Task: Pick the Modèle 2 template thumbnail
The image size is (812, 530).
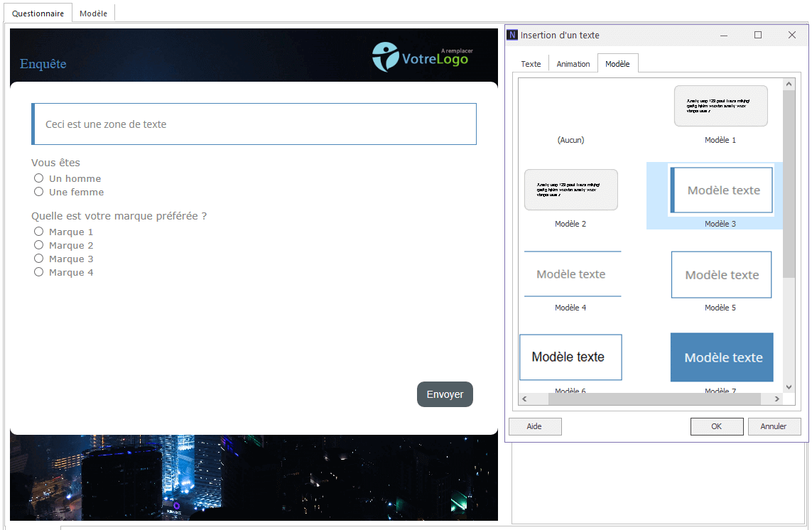Action: 570,190
